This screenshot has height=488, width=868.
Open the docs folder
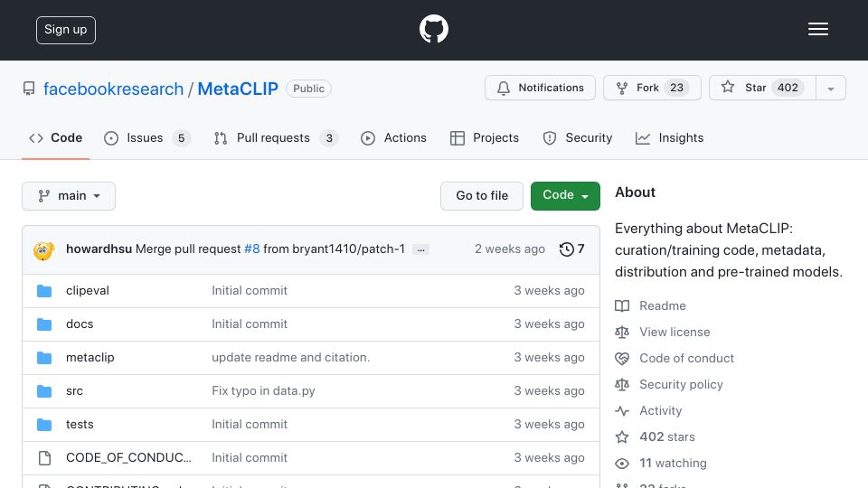coord(80,324)
